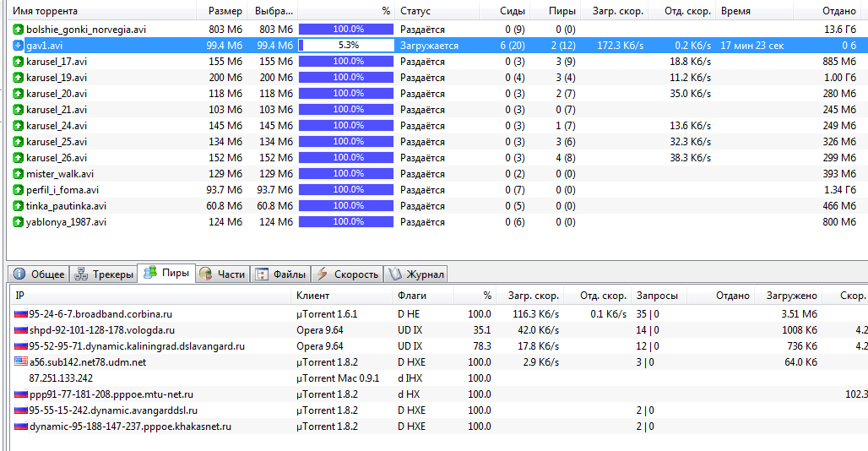The image size is (868, 451).
Task: Select peer ppp91-77-181-208.pppoe.mtu-net.ru
Action: point(111,394)
